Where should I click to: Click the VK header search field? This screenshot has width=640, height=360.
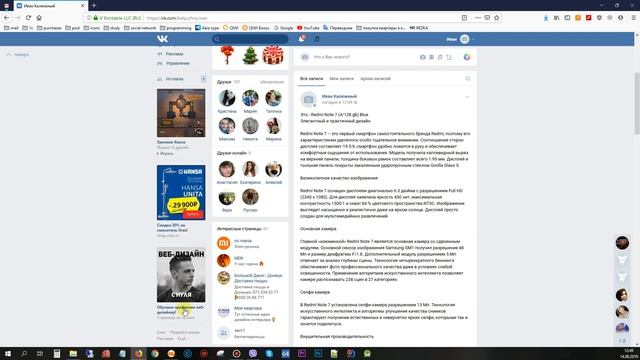click(x=250, y=39)
